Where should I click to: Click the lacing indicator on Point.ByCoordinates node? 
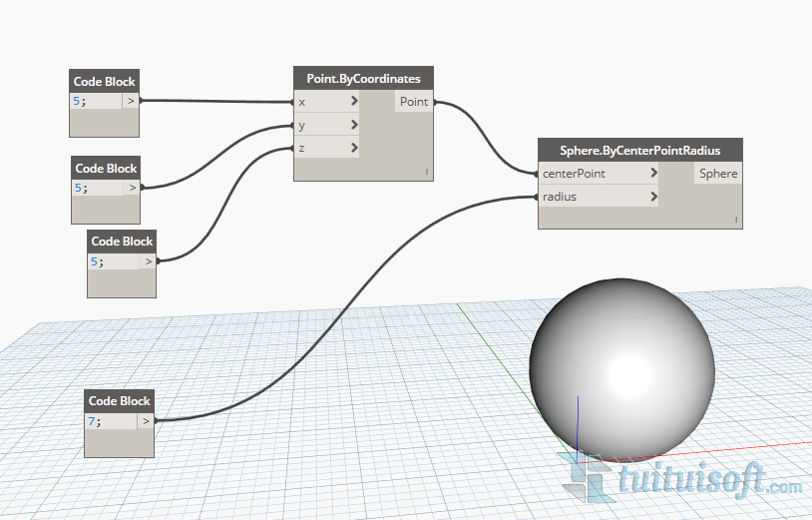pos(427,173)
